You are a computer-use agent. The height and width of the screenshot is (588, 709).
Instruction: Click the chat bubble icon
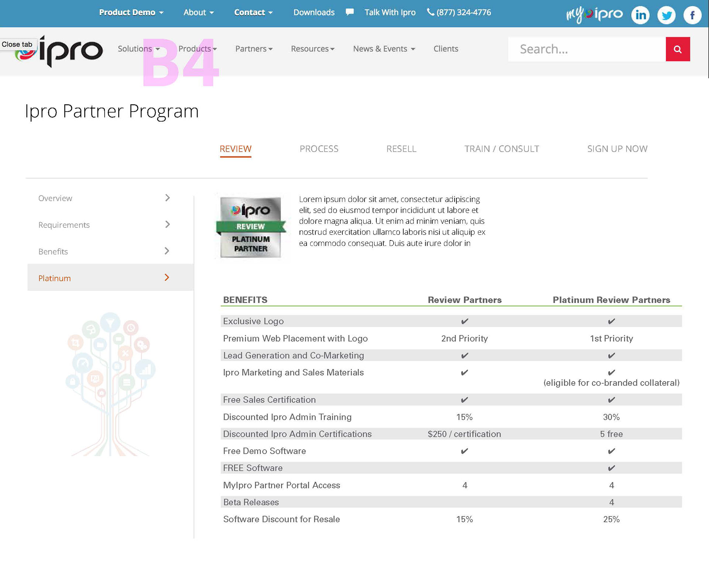(350, 12)
